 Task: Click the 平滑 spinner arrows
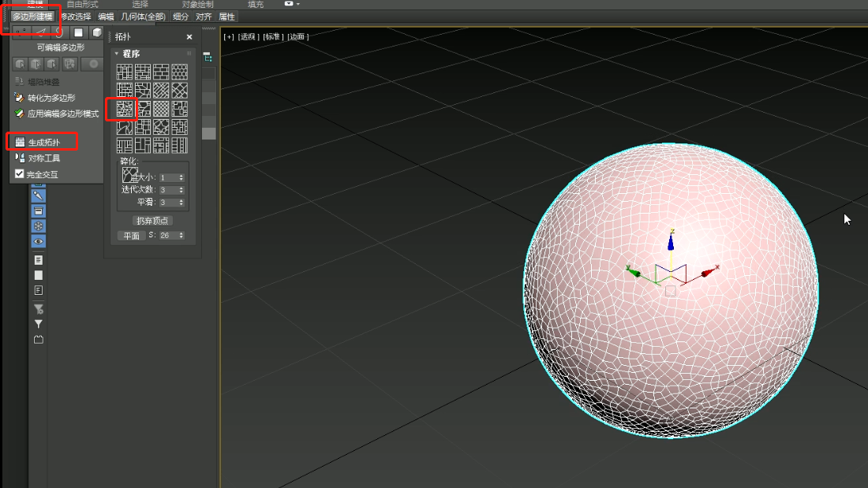181,203
